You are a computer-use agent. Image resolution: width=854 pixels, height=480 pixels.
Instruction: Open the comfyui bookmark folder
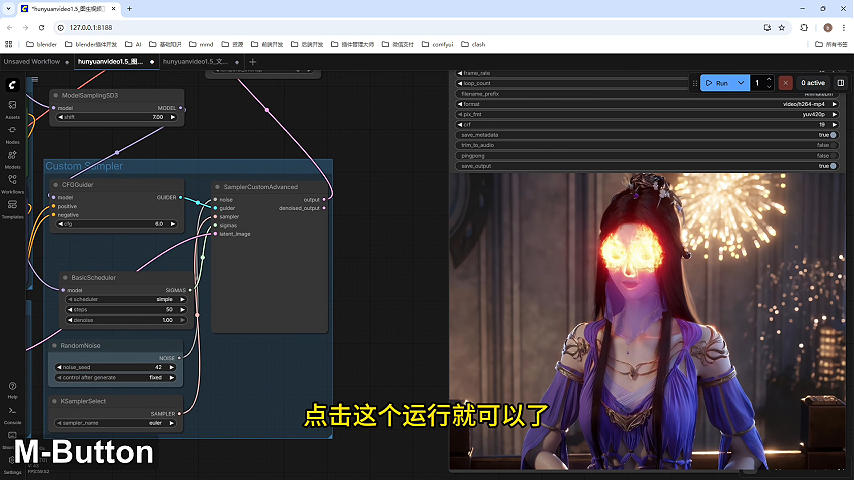click(437, 44)
